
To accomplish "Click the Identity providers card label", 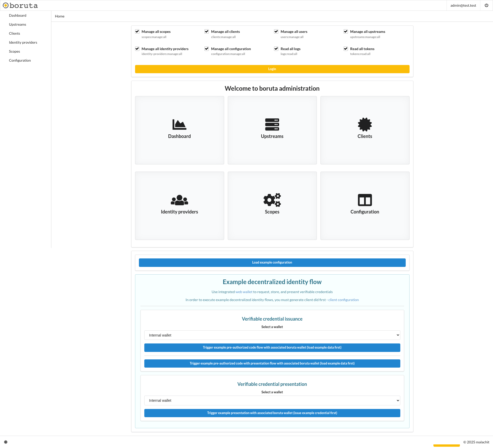I will coord(179,212).
